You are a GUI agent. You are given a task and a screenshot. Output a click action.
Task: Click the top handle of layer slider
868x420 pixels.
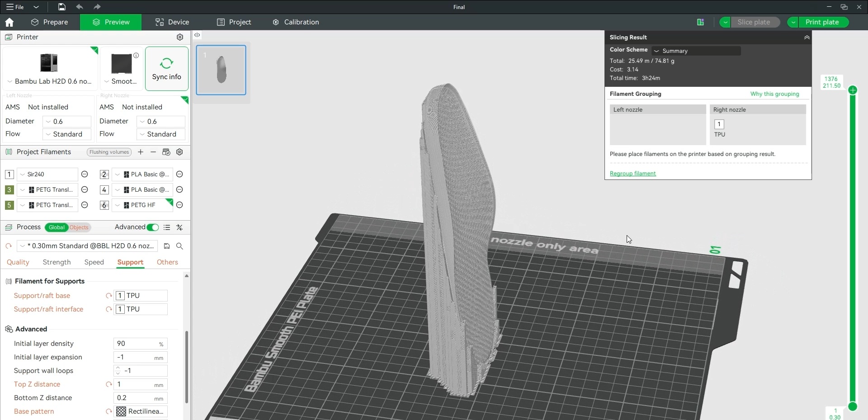click(853, 90)
